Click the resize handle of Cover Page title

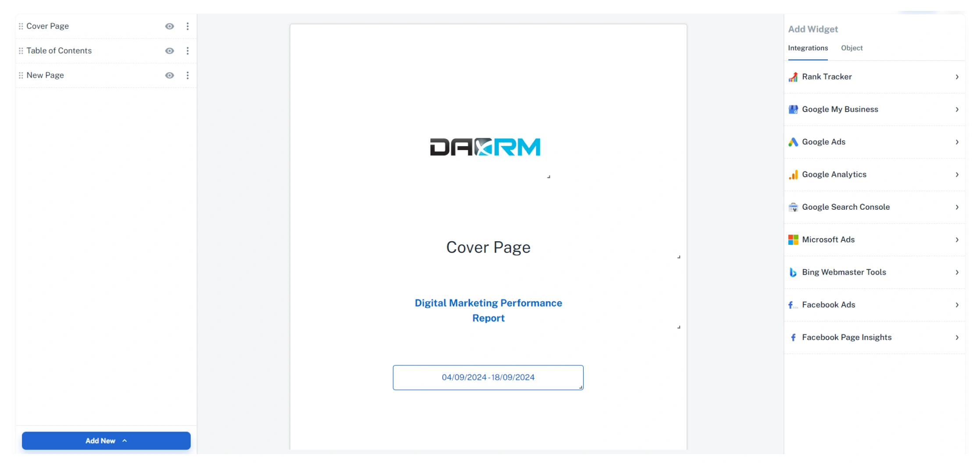(679, 257)
